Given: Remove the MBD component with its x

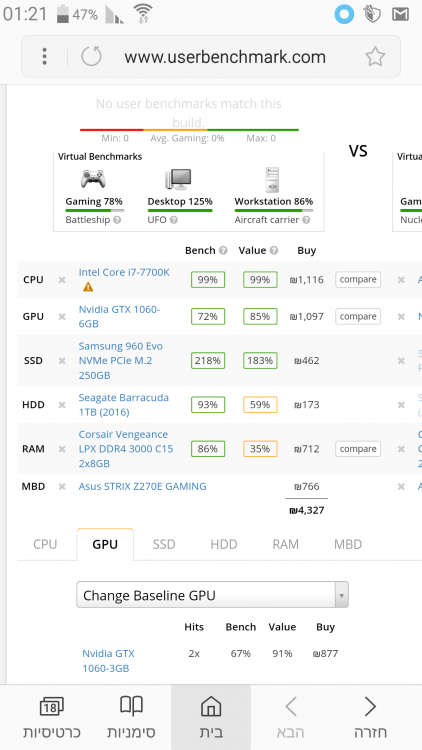Looking at the screenshot, I should point(62,486).
